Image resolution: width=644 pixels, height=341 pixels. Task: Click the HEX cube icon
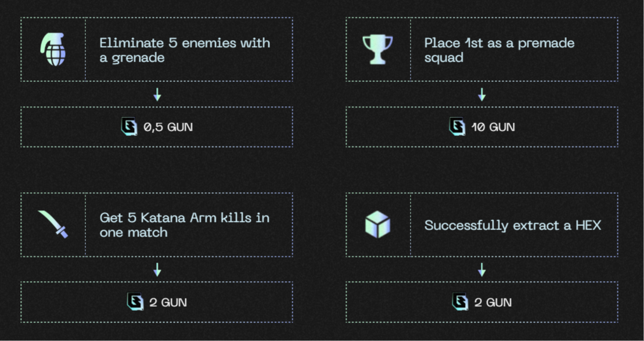click(x=377, y=224)
